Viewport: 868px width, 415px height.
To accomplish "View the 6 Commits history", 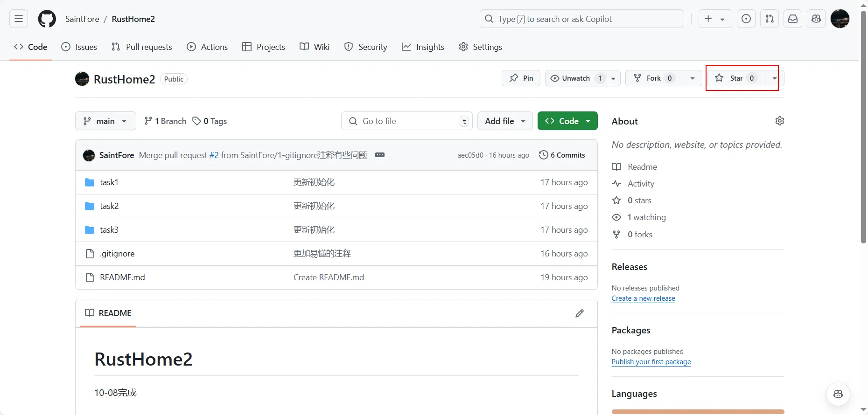I will 562,155.
